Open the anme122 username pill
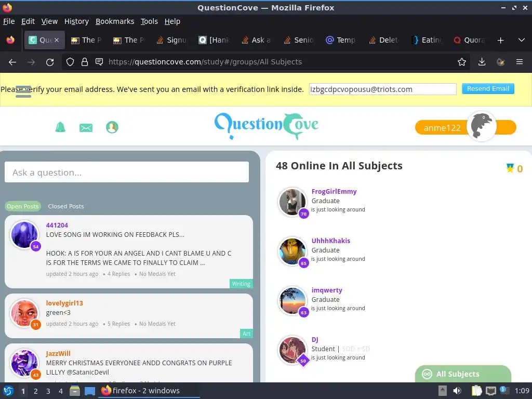This screenshot has height=399, width=532. pos(442,128)
